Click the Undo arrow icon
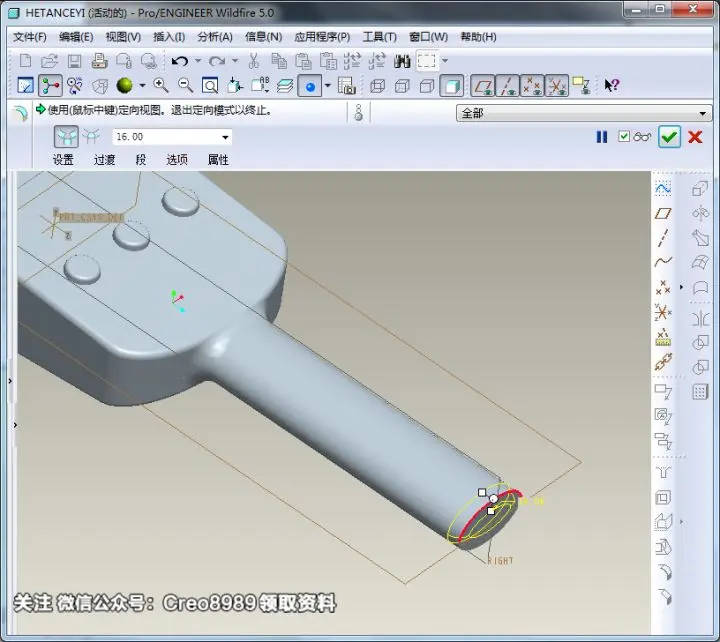Viewport: 720px width, 642px height. [180, 61]
